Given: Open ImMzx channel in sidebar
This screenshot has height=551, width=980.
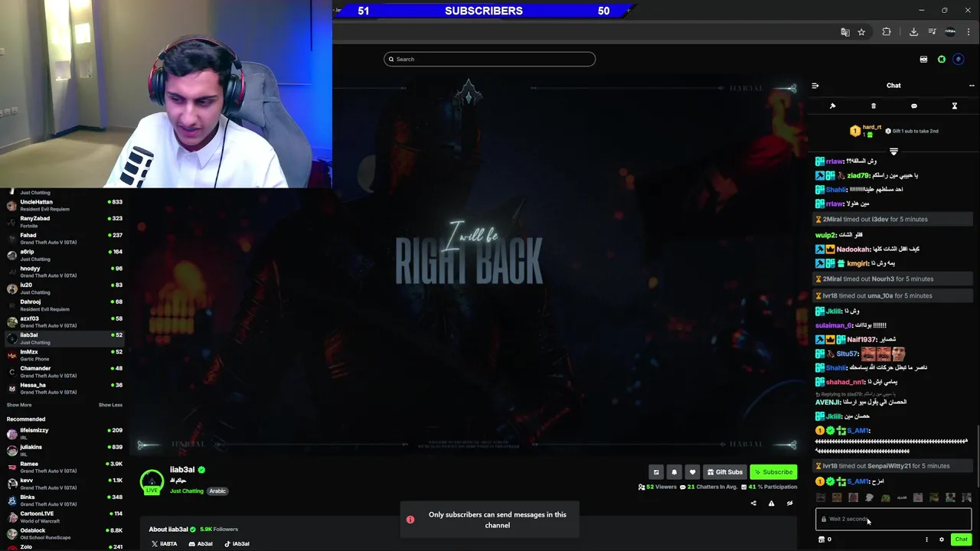Looking at the screenshot, I should tap(64, 355).
